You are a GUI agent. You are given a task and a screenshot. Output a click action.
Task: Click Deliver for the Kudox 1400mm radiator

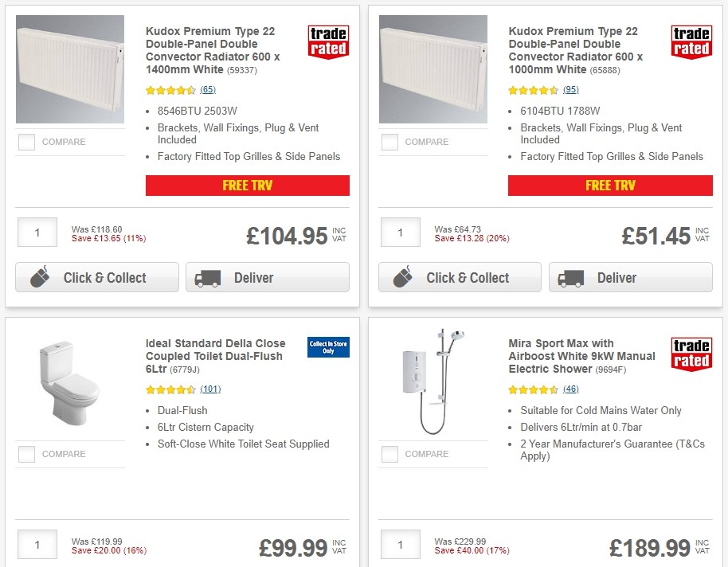[x=268, y=277]
